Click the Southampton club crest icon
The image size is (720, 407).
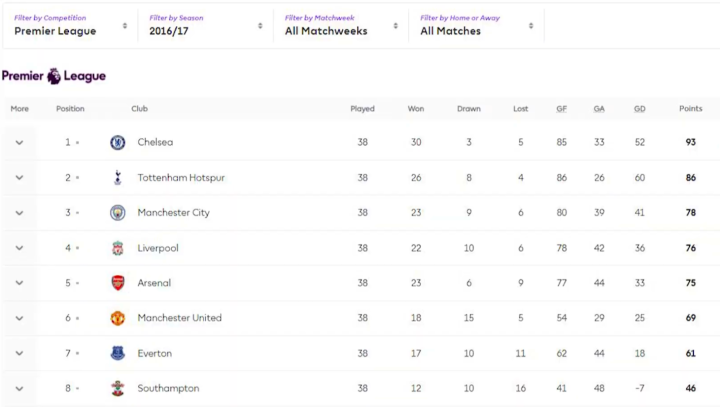click(x=118, y=388)
